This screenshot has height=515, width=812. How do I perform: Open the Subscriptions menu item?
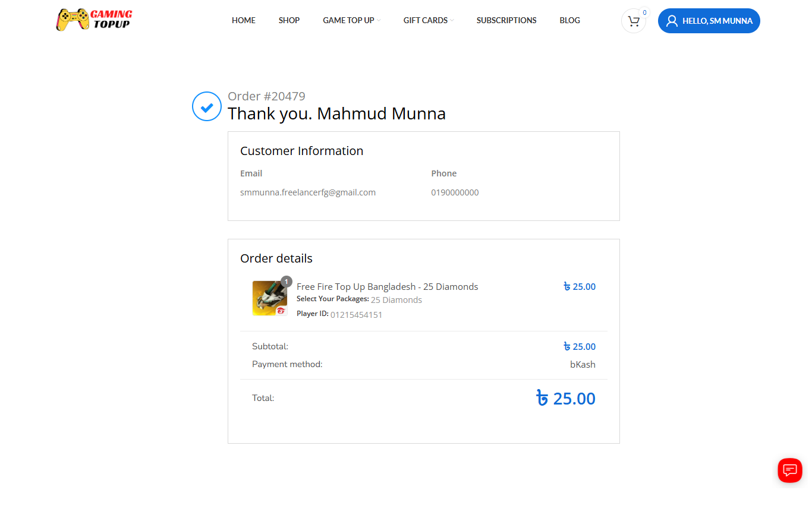pos(506,20)
